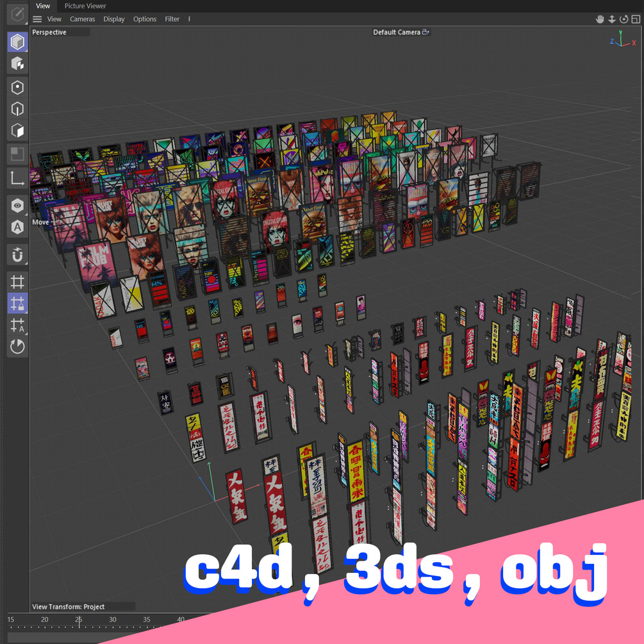
Task: Switch to the Picture Viewer tab
Action: click(x=85, y=6)
